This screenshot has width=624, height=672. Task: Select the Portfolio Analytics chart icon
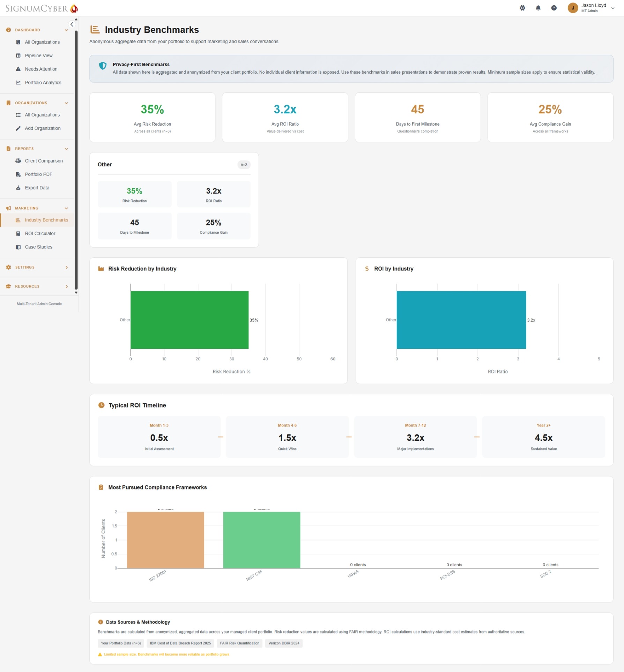18,83
